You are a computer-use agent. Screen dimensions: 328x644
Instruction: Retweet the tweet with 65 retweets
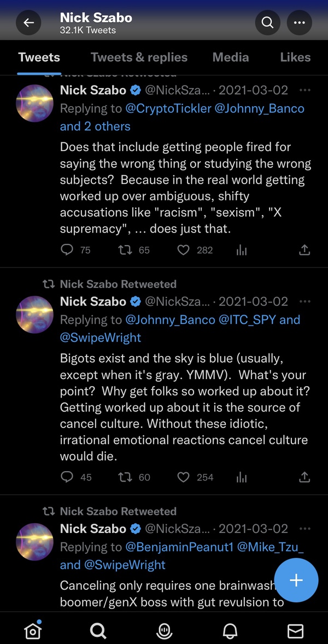(x=125, y=250)
